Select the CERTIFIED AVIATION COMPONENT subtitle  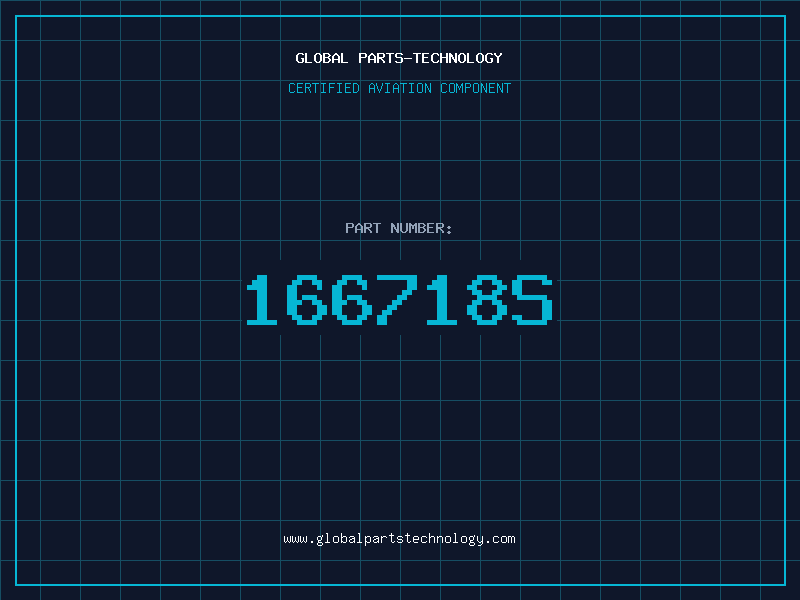coord(399,88)
